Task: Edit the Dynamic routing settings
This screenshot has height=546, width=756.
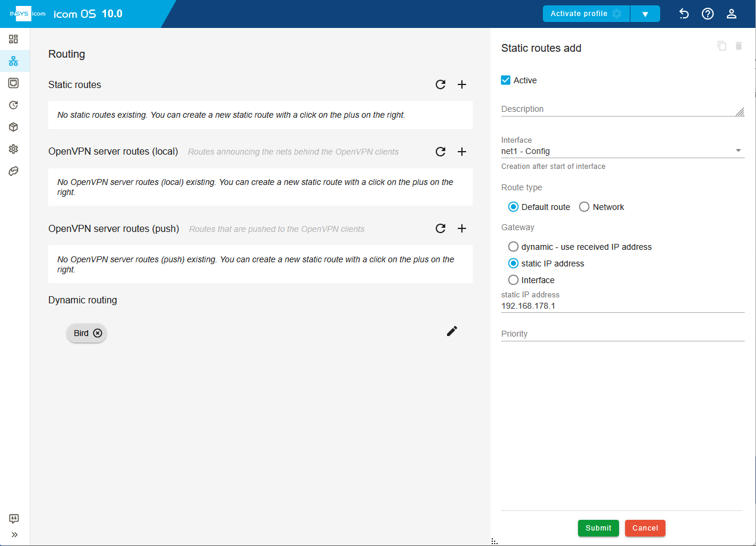Action: pos(452,331)
